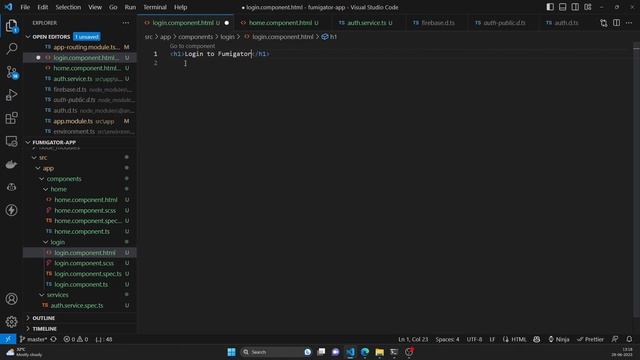Open the Terminal menu
Image resolution: width=640 pixels, height=360 pixels.
pos(155,7)
